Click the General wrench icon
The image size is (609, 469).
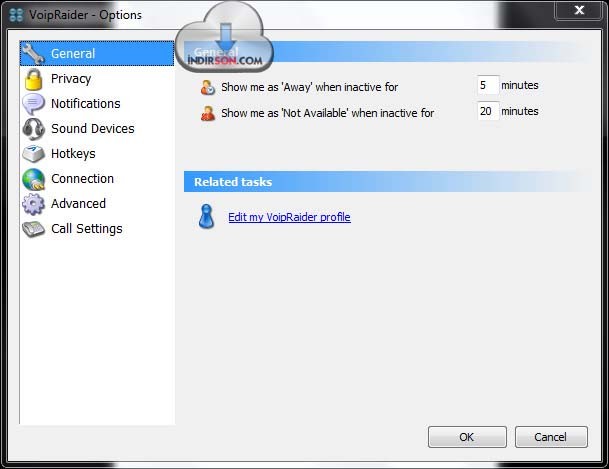34,54
